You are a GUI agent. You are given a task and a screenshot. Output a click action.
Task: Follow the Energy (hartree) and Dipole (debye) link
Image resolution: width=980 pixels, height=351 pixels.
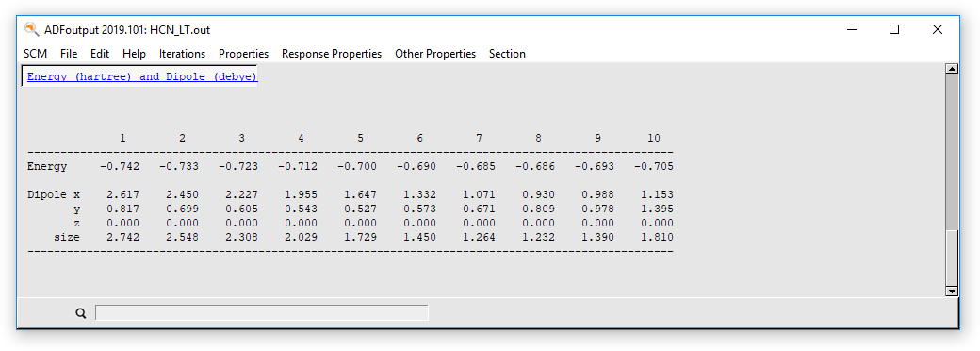(x=142, y=77)
